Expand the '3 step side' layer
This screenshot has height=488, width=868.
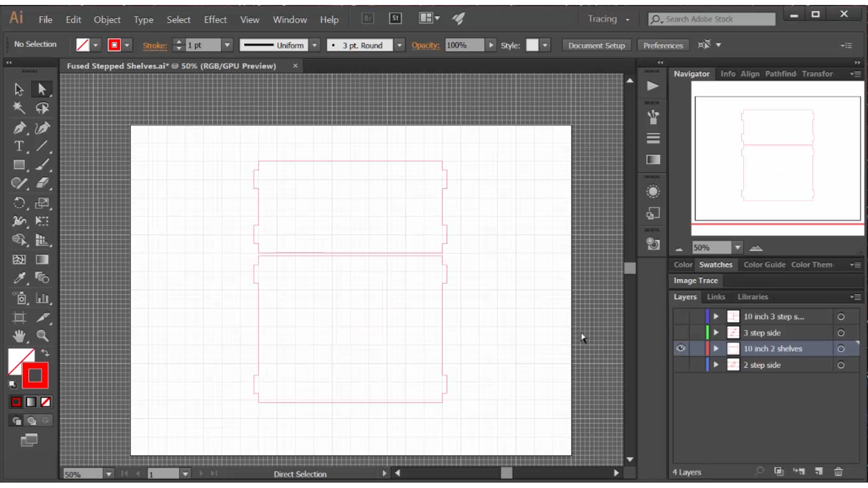click(x=716, y=333)
